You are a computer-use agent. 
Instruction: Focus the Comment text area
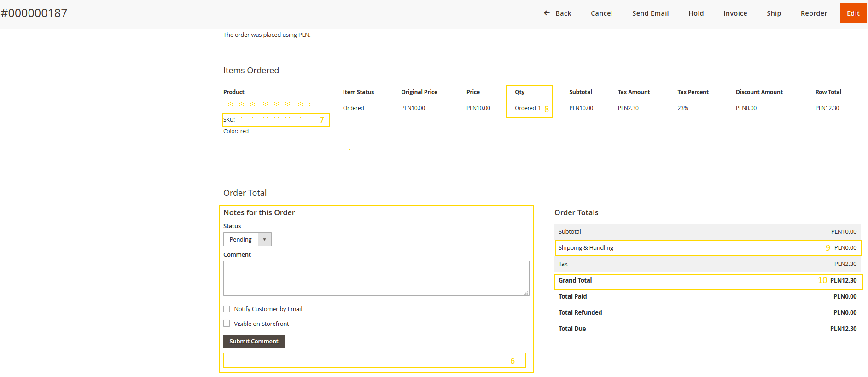click(376, 278)
